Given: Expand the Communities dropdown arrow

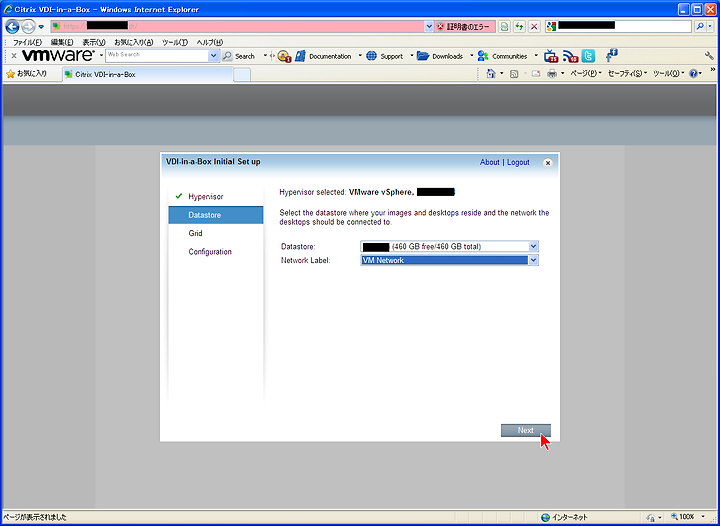Looking at the screenshot, I should click(x=536, y=56).
